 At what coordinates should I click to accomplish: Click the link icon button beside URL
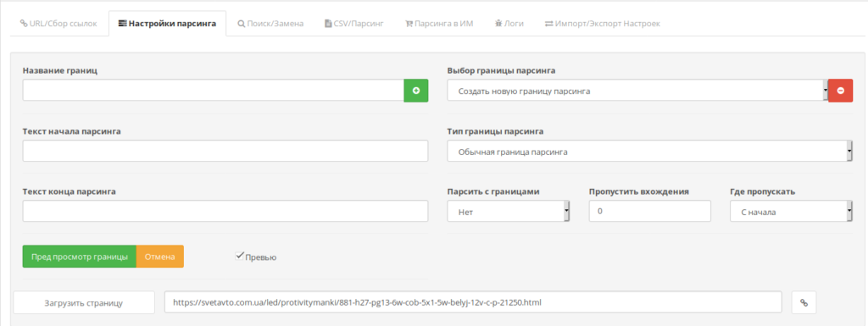(x=804, y=302)
